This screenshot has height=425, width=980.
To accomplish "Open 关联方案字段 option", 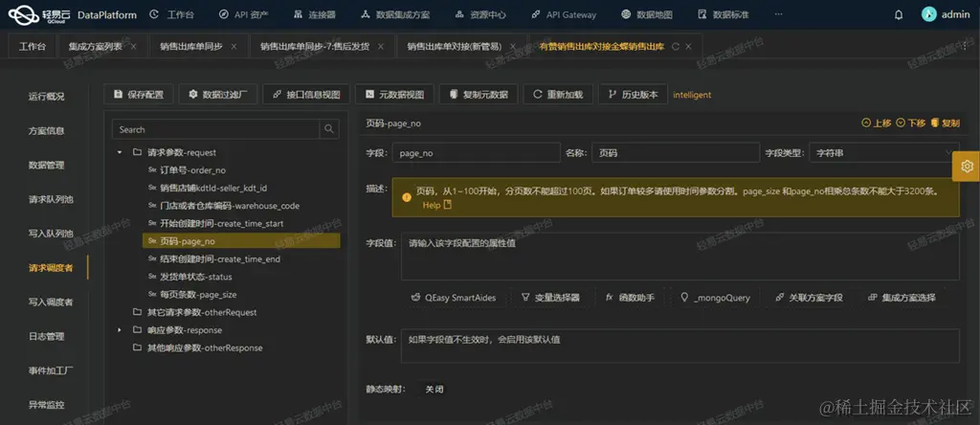I will (x=809, y=298).
